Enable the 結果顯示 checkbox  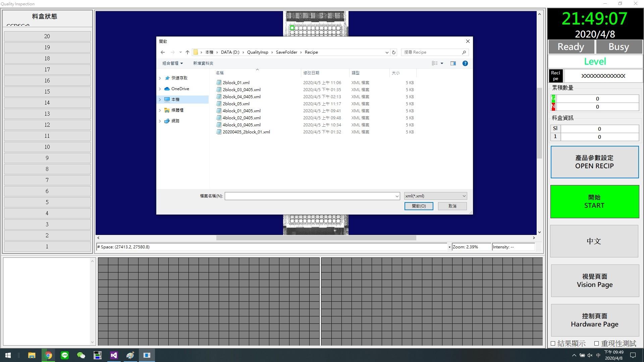553,343
